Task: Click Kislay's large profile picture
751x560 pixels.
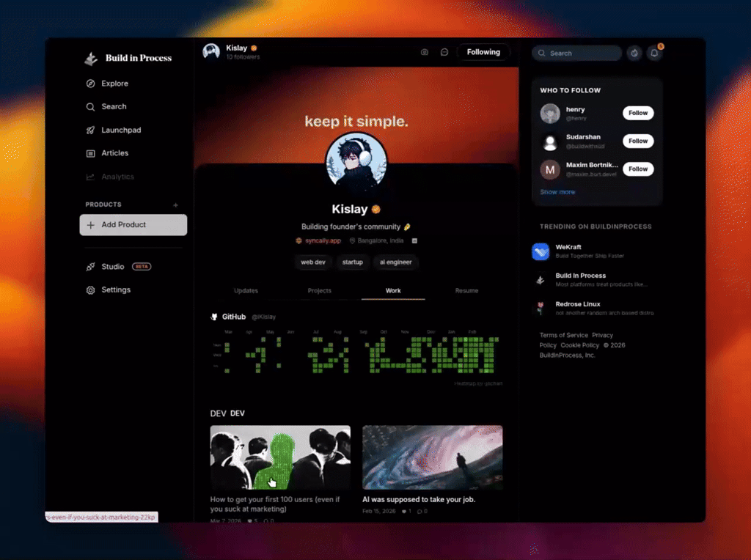Action: 356,163
